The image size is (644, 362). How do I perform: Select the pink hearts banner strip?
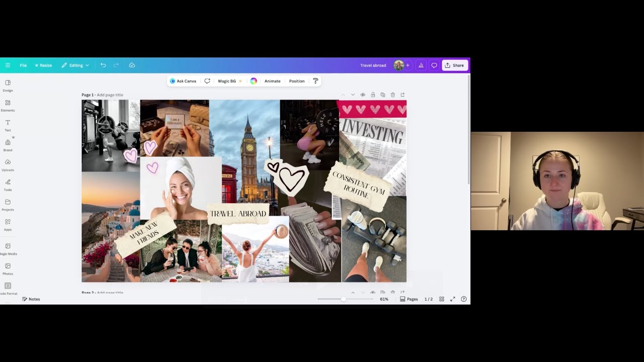point(373,109)
